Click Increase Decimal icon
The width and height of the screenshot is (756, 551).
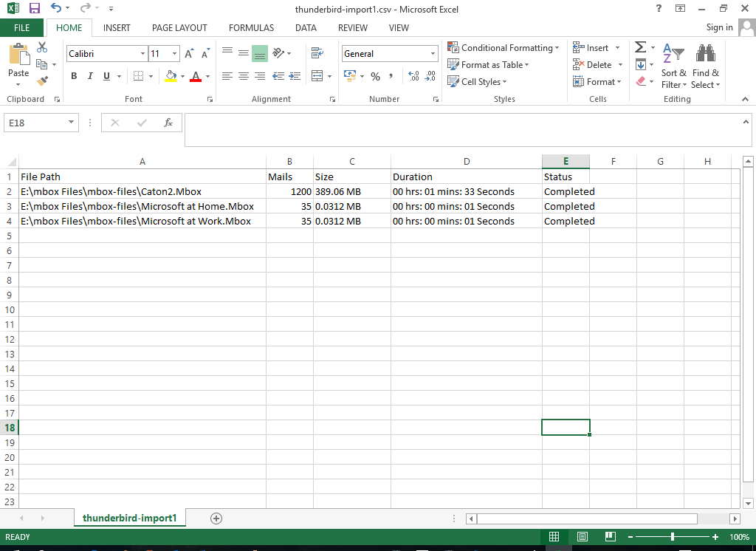pos(413,76)
